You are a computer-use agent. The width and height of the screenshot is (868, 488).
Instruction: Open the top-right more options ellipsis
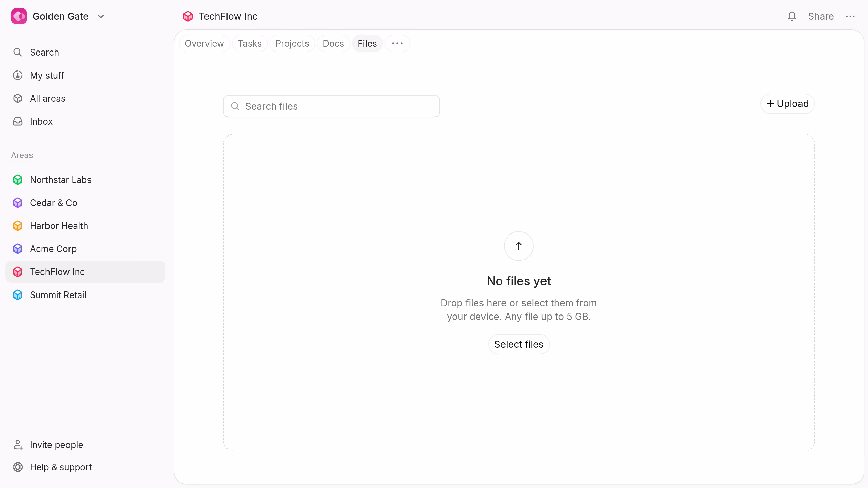point(850,16)
